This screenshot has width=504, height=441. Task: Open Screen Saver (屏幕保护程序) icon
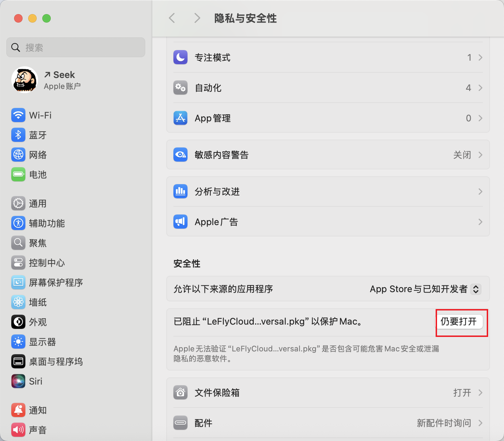[18, 282]
